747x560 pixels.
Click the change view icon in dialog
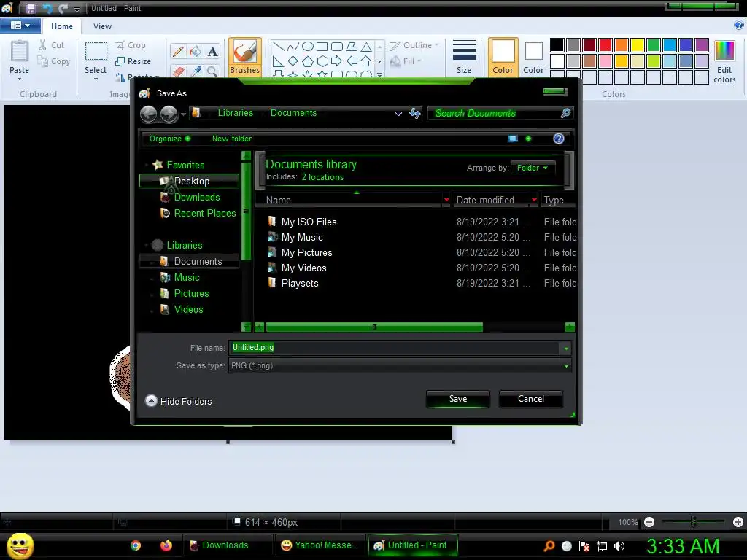[513, 139]
